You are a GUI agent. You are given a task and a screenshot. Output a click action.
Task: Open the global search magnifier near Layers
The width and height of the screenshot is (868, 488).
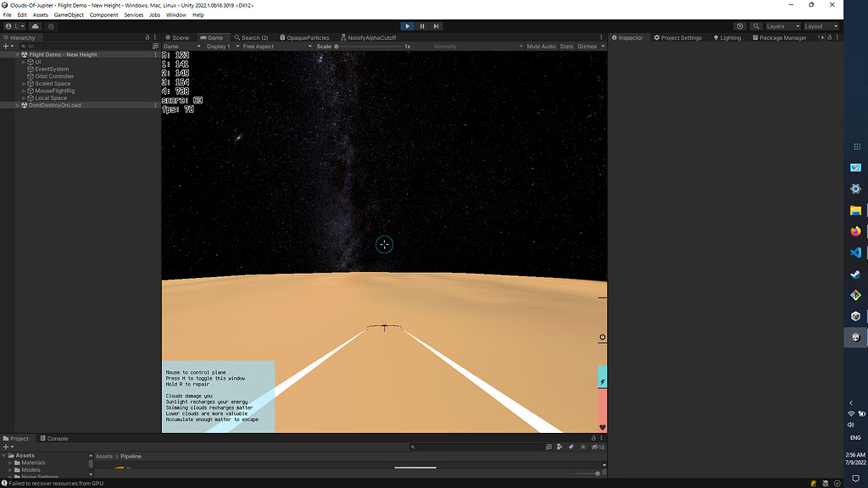pyautogui.click(x=756, y=25)
